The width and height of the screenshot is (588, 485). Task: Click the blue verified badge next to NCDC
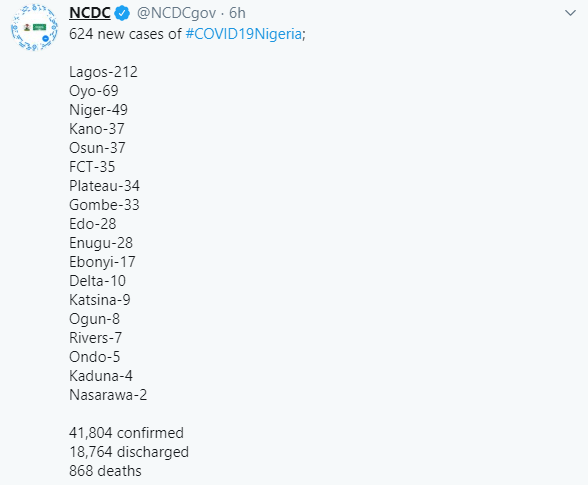(x=122, y=14)
